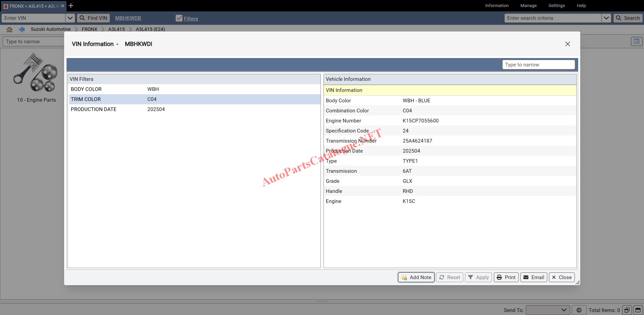Click the MBHKWDB VIN link

[128, 18]
